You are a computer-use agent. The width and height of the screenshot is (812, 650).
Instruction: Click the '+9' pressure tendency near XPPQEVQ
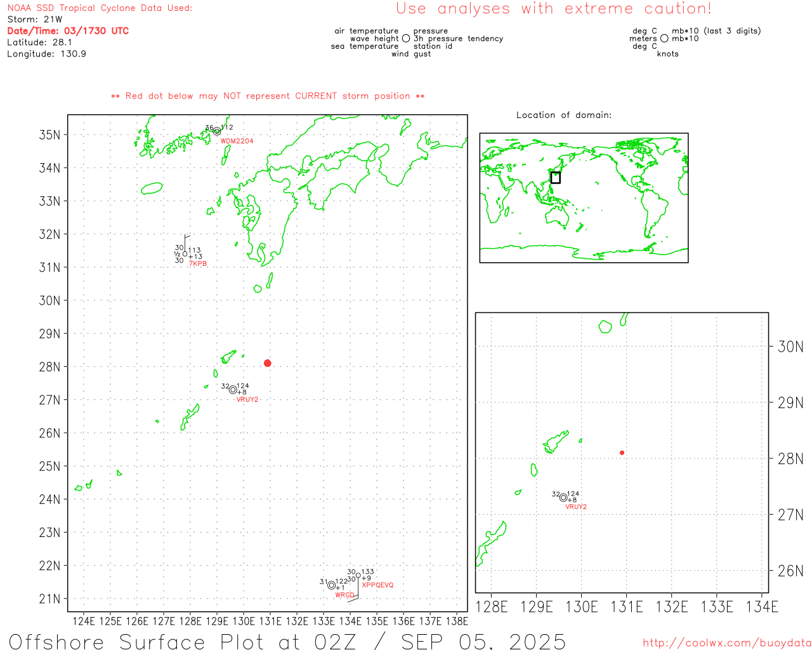(x=366, y=578)
